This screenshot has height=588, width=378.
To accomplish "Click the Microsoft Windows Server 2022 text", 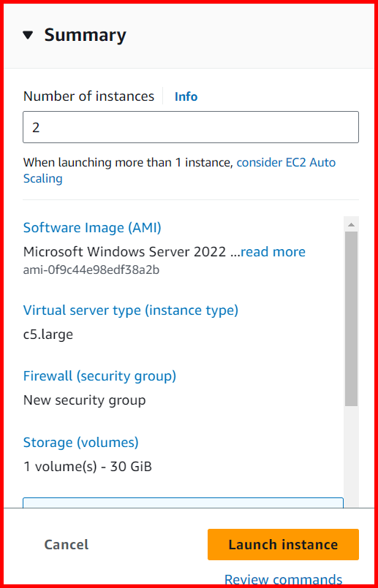I will [124, 251].
